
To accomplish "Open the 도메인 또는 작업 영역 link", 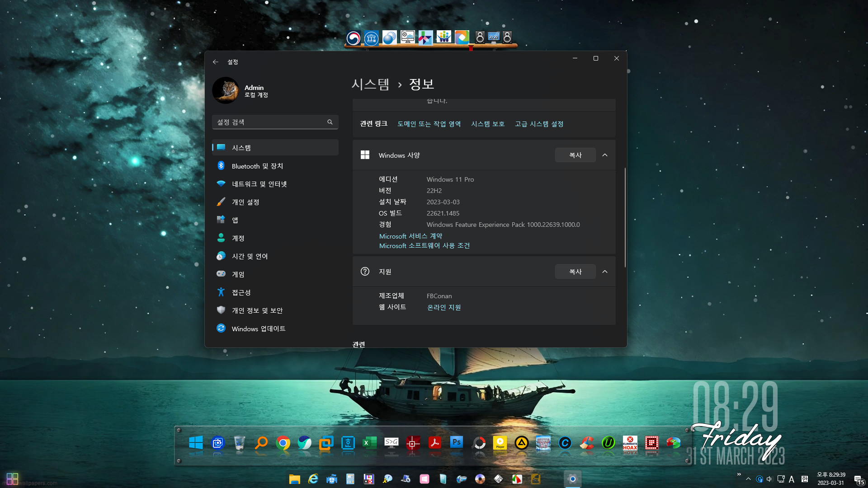I will pos(429,124).
